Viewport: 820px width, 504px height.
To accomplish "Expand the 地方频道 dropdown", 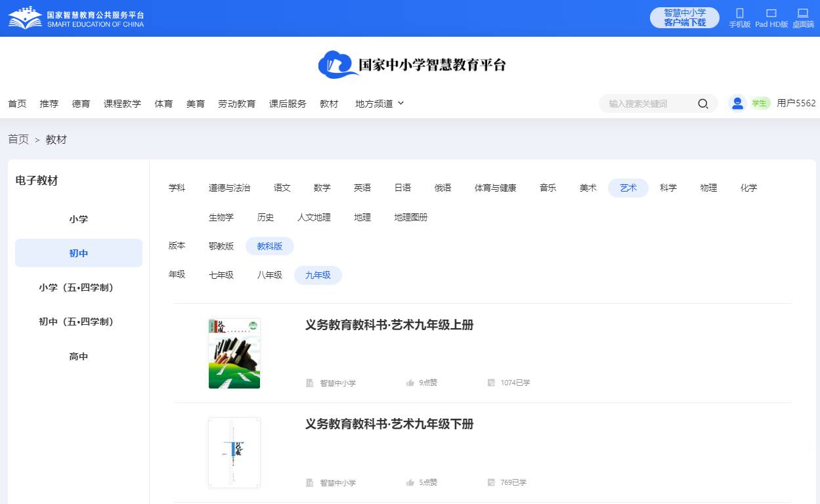I will pyautogui.click(x=379, y=104).
